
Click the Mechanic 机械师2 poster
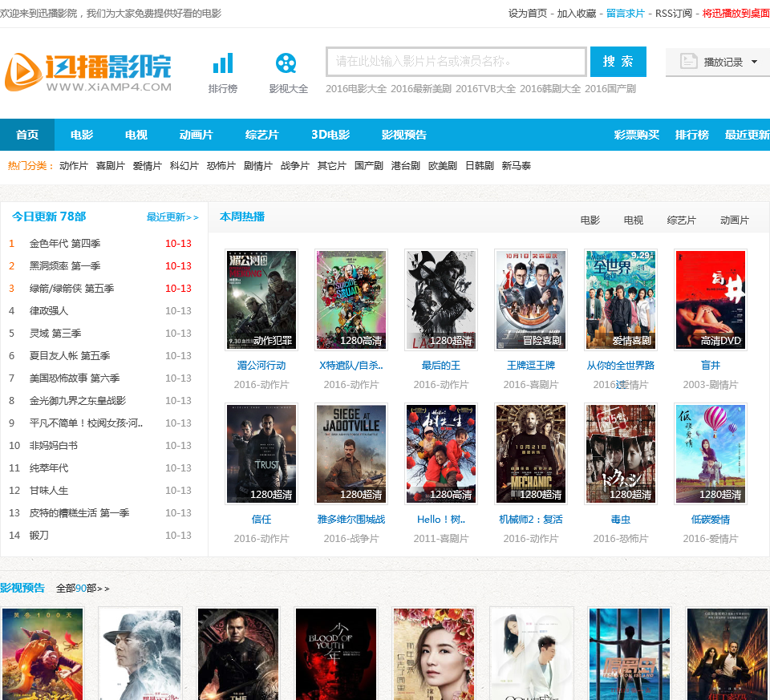(531, 454)
